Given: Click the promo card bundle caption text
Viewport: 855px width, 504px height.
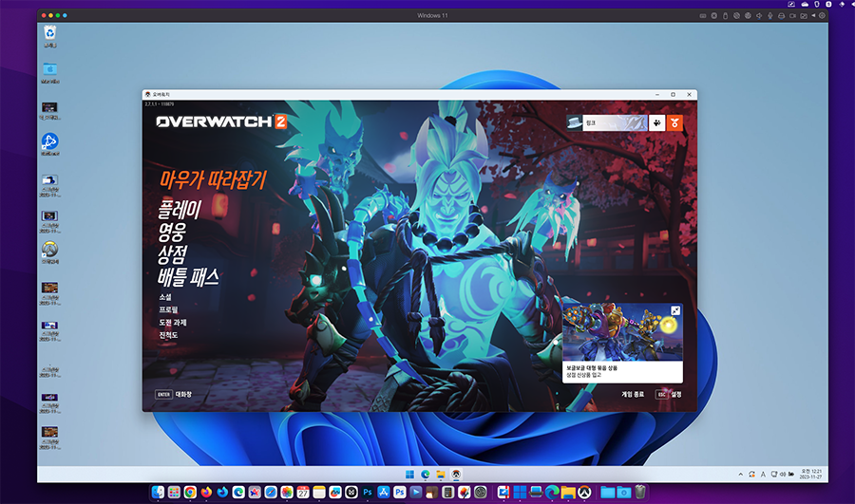Looking at the screenshot, I should 592,368.
